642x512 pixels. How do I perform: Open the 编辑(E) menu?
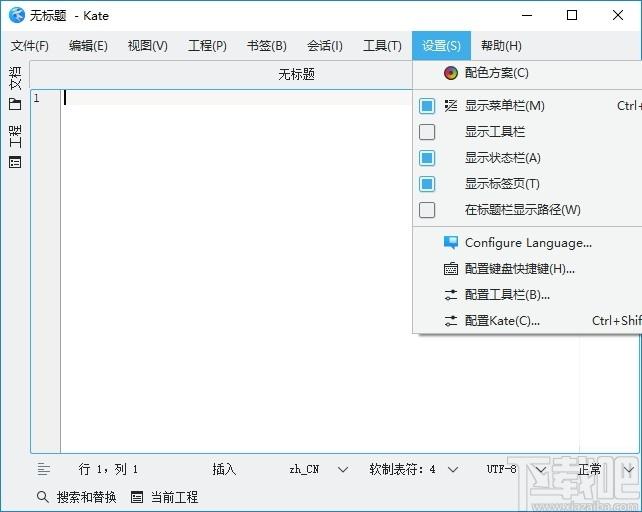[88, 45]
